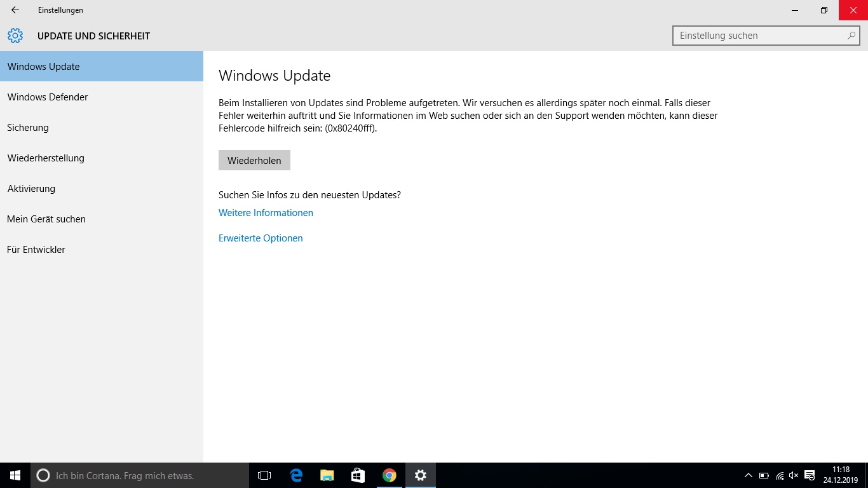Click the Windows Update page heading
Screen dimensions: 868x488
(x=275, y=76)
